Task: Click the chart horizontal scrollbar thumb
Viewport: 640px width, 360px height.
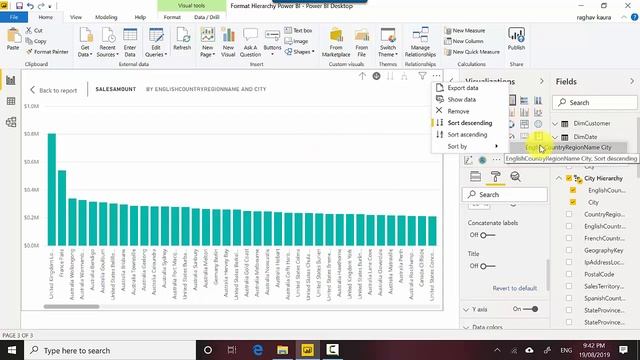Action: tap(71, 306)
